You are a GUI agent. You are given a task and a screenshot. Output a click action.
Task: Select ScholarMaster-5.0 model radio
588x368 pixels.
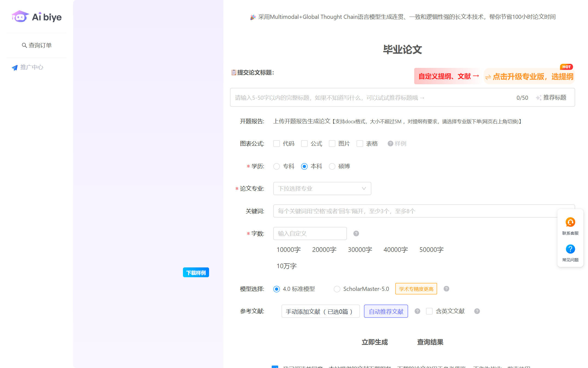337,289
